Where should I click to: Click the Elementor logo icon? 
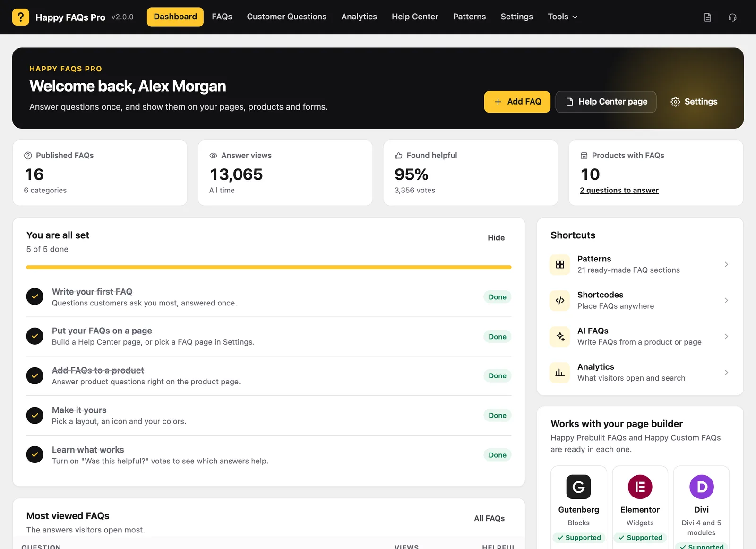point(640,487)
